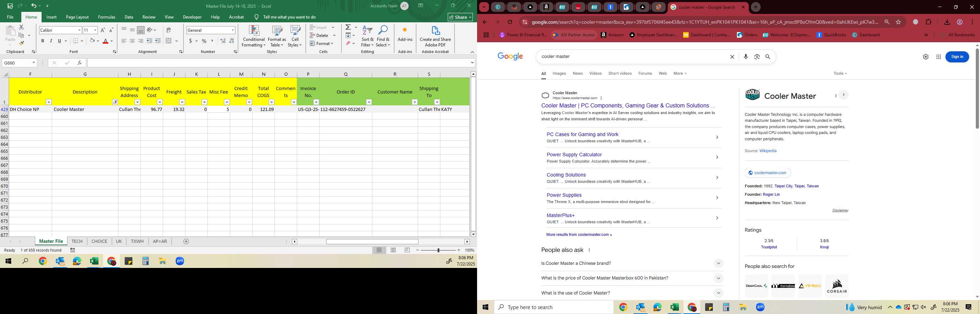Open Google apps grid
The width and height of the screenshot is (980, 314).
[x=938, y=57]
